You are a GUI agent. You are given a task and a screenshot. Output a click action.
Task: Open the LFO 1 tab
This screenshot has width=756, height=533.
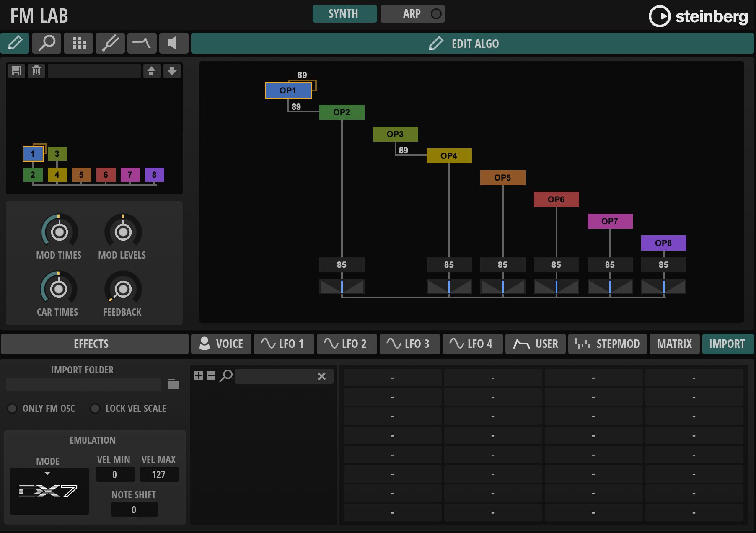pyautogui.click(x=284, y=344)
